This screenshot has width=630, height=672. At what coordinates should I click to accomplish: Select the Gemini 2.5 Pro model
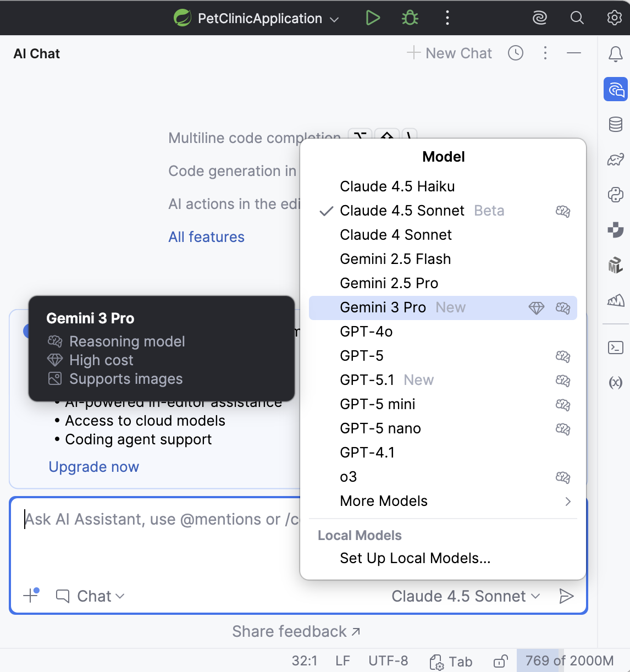(389, 283)
